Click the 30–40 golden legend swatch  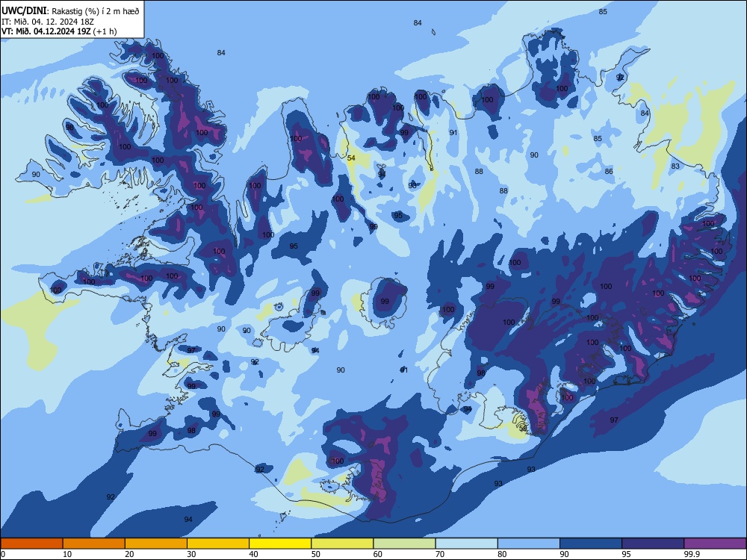tap(218, 544)
